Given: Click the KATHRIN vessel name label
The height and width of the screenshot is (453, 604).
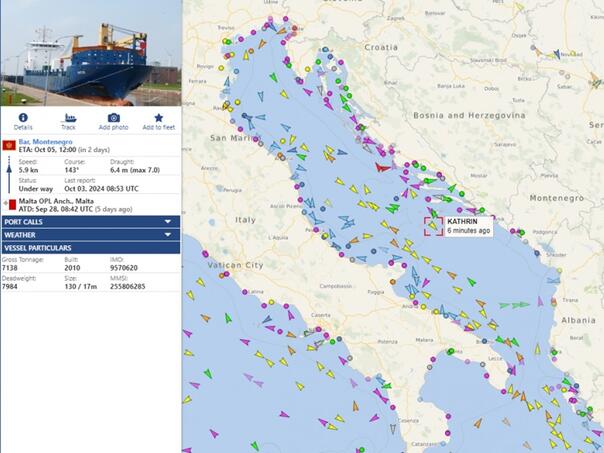Looking at the screenshot, I should 462,220.
